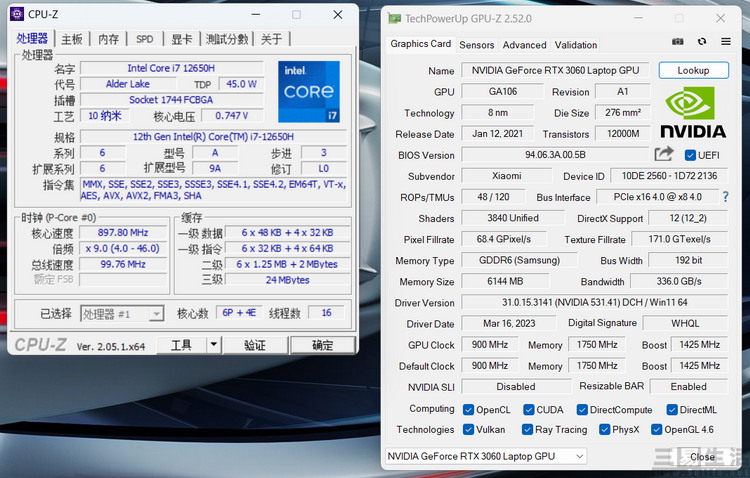
Task: Toggle the CUDA checkbox
Action: pos(529,410)
